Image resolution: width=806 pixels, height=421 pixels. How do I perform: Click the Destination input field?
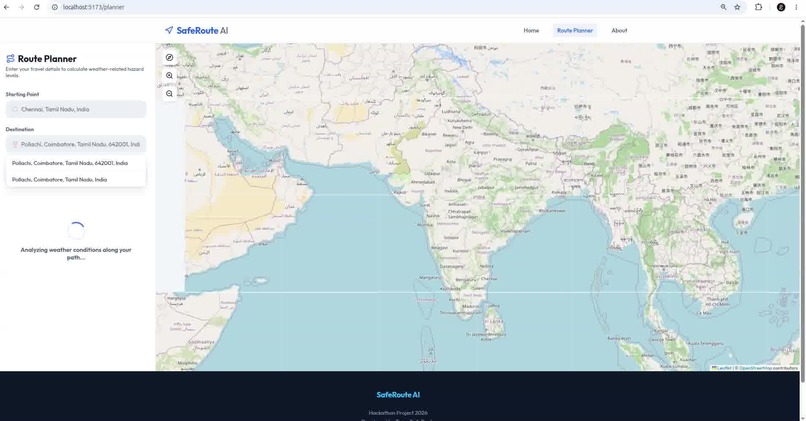click(x=76, y=144)
